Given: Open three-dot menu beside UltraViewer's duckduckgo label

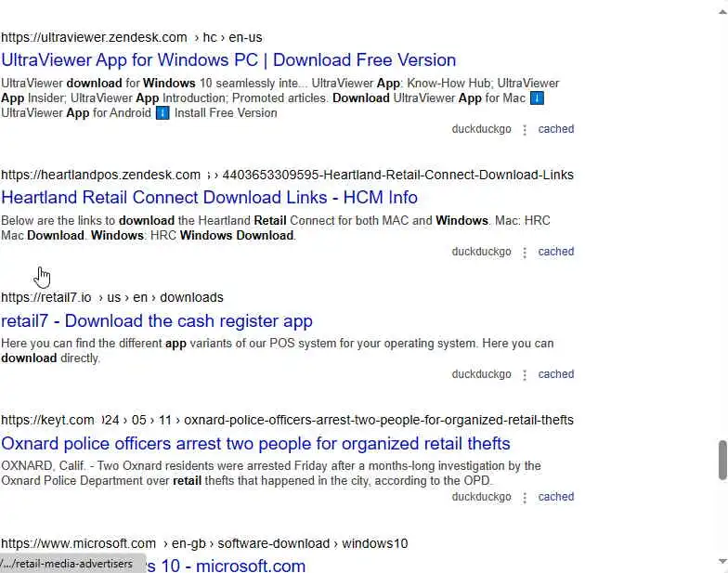Looking at the screenshot, I should click(525, 130).
